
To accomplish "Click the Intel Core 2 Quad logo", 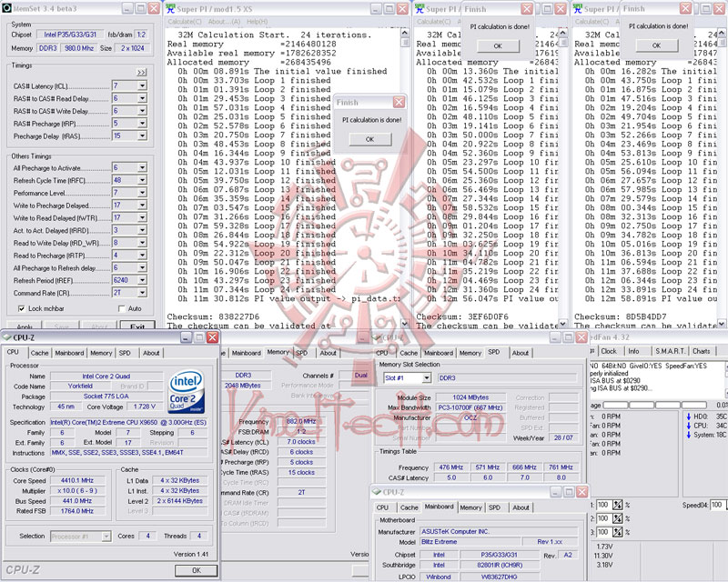I will click(x=187, y=391).
